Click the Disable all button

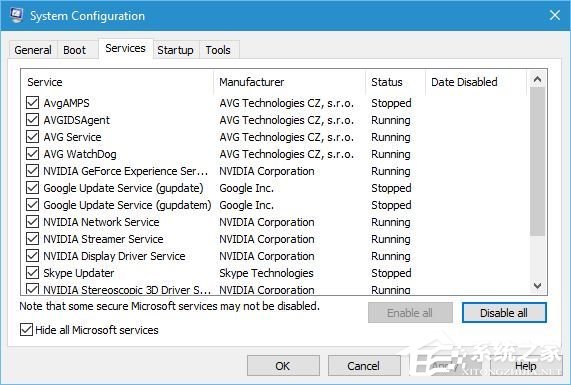pyautogui.click(x=504, y=313)
